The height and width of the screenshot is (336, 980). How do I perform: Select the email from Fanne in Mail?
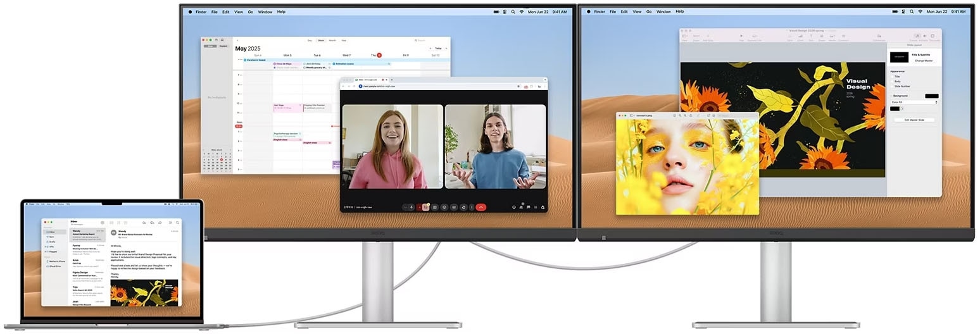click(x=87, y=249)
